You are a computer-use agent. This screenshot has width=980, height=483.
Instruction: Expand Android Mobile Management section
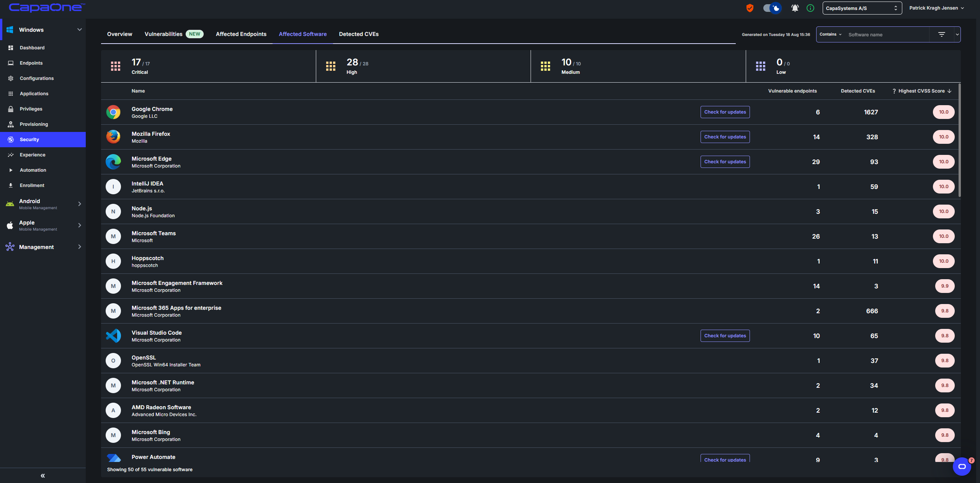(x=43, y=204)
